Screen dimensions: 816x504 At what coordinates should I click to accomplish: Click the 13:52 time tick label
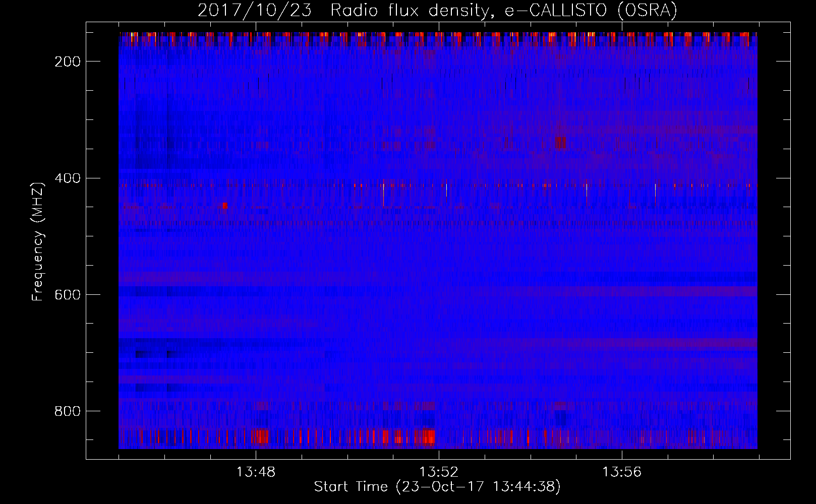coord(439,472)
